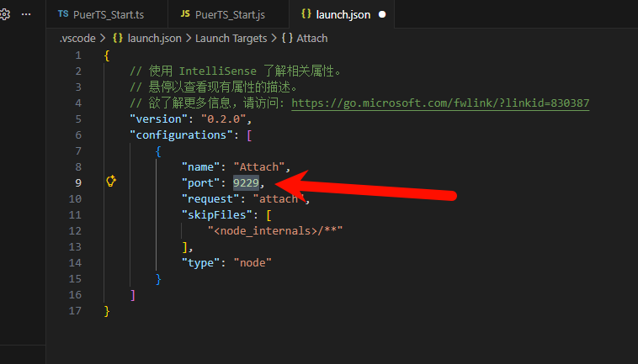
Task: Click the lightbulb code action icon
Action: coord(110,182)
